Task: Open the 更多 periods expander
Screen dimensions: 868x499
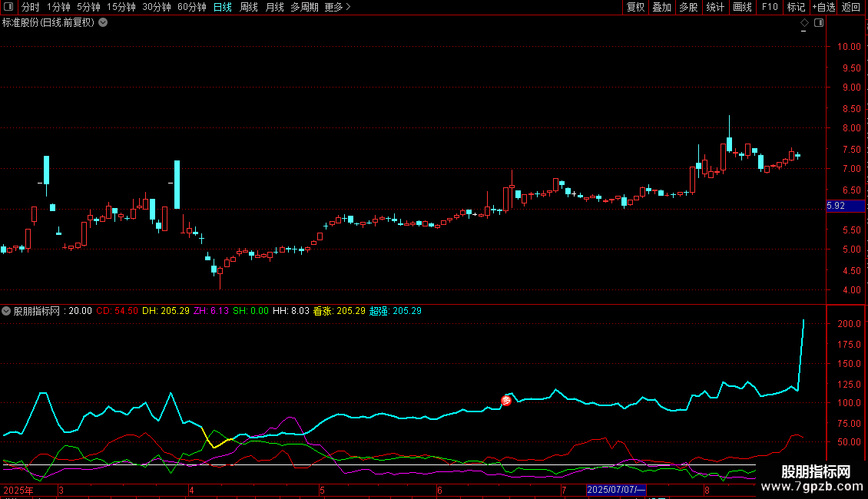Action: click(337, 7)
